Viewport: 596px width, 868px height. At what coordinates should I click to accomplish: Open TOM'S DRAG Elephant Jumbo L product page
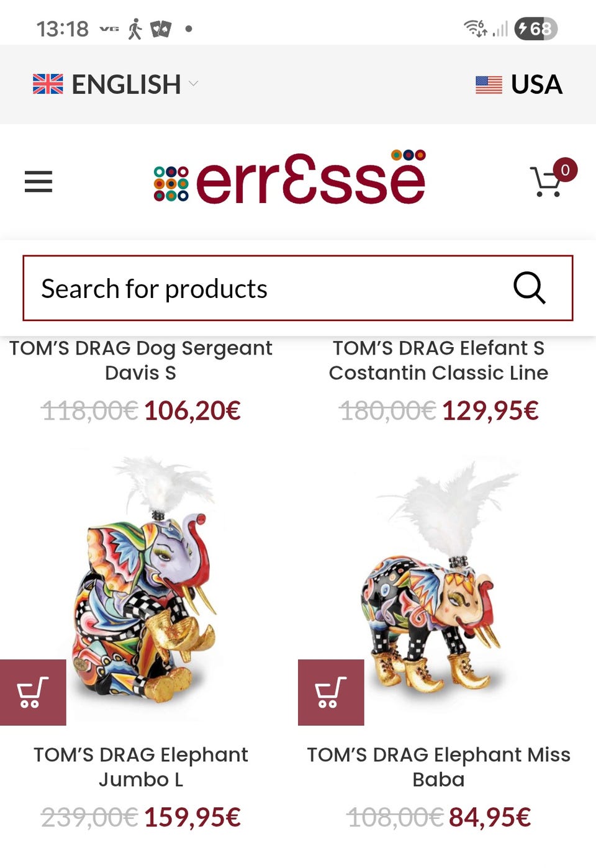pos(140,767)
